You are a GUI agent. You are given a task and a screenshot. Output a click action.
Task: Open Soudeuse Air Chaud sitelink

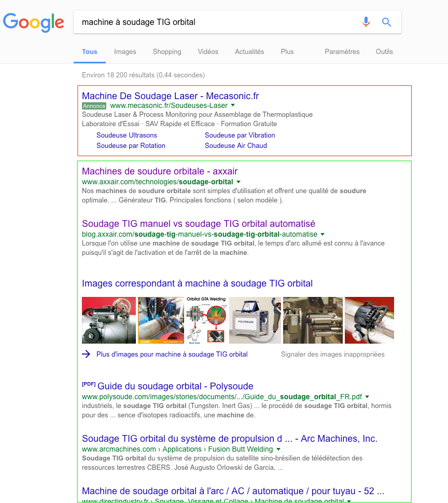click(x=236, y=146)
